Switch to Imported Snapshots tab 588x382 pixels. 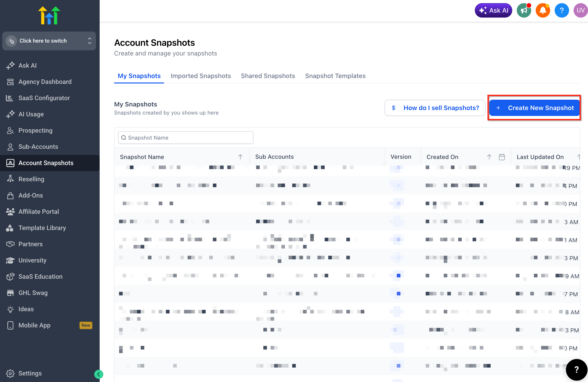click(x=201, y=76)
